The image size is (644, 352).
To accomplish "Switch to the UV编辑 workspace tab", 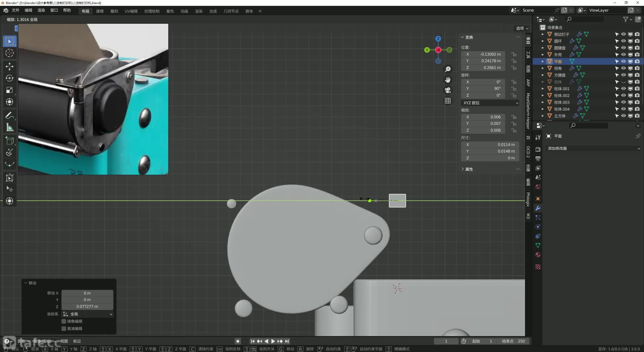I will pos(131,11).
